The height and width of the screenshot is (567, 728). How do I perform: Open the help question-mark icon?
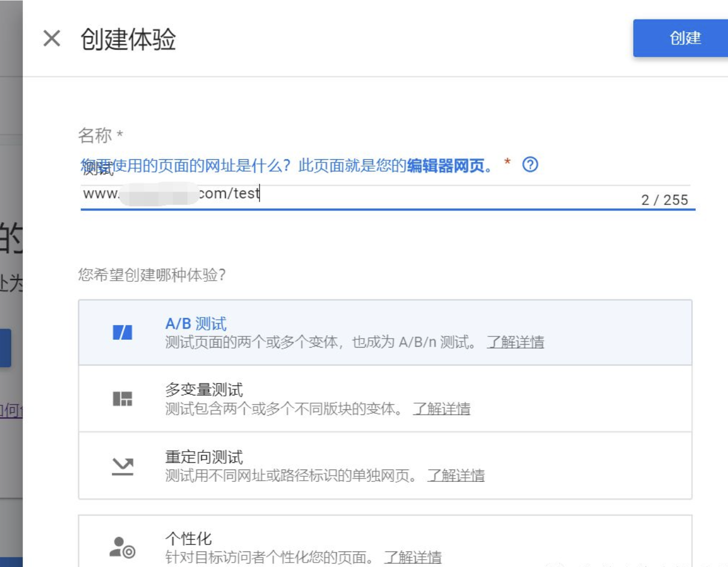click(x=530, y=165)
